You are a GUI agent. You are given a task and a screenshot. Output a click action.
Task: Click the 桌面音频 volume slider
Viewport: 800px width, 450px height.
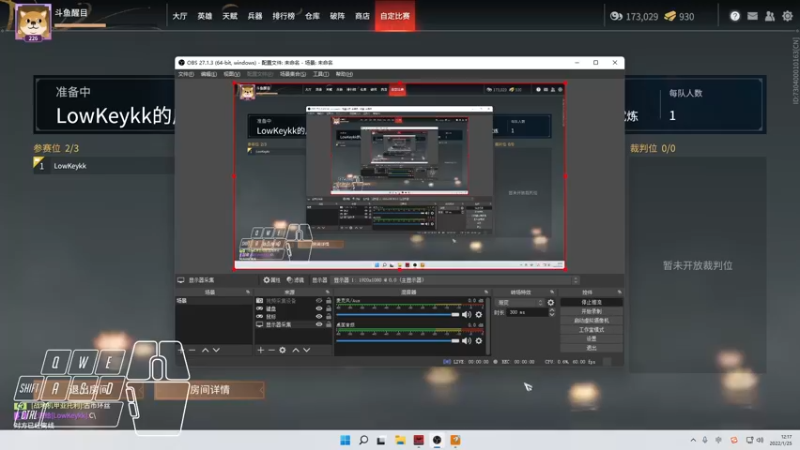tap(397, 341)
